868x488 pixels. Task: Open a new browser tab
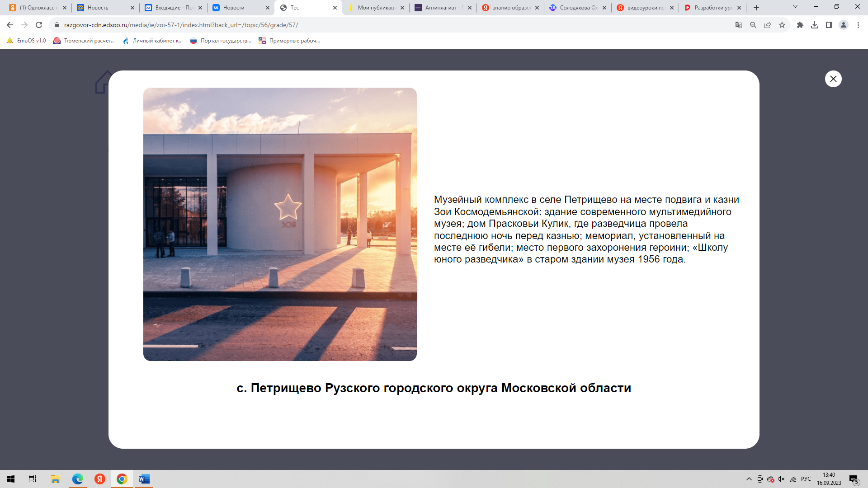click(x=756, y=8)
